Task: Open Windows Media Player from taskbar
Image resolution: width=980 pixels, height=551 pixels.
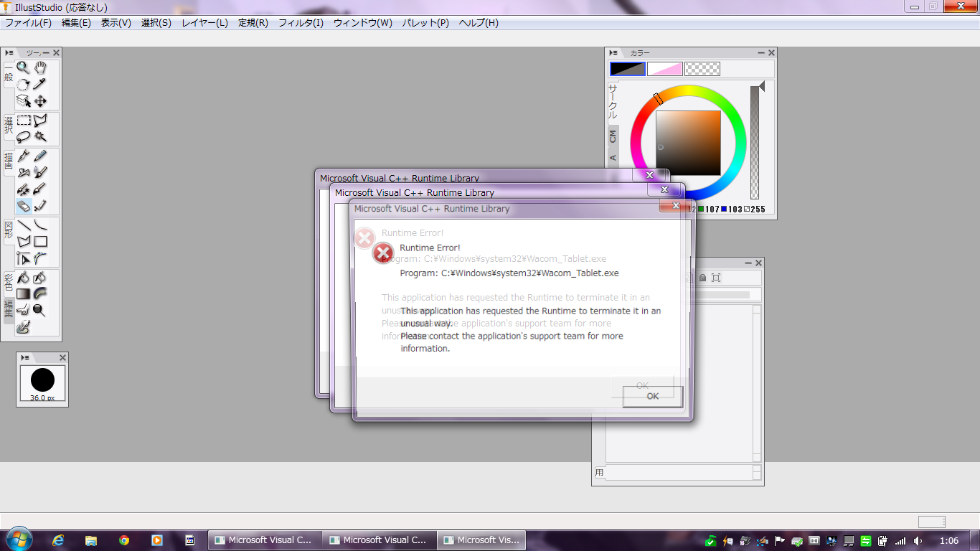Action: tap(156, 540)
